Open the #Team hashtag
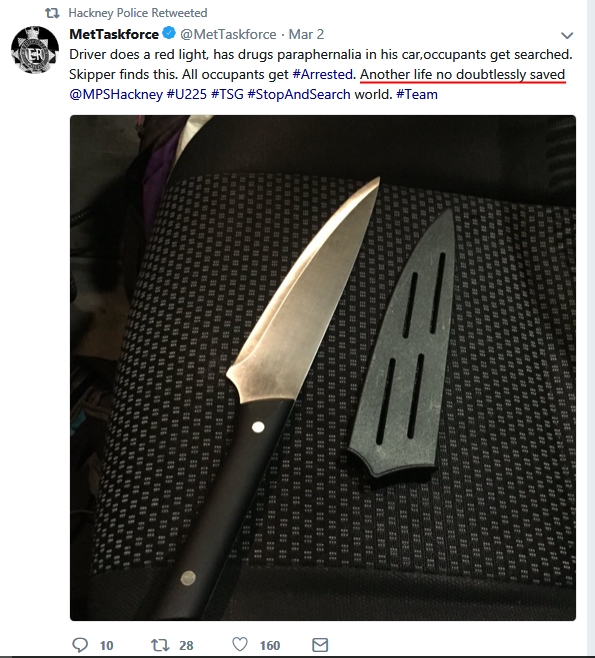 417,94
